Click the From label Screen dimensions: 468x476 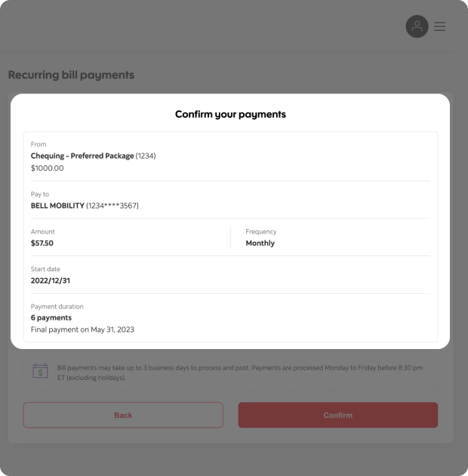pyautogui.click(x=38, y=144)
